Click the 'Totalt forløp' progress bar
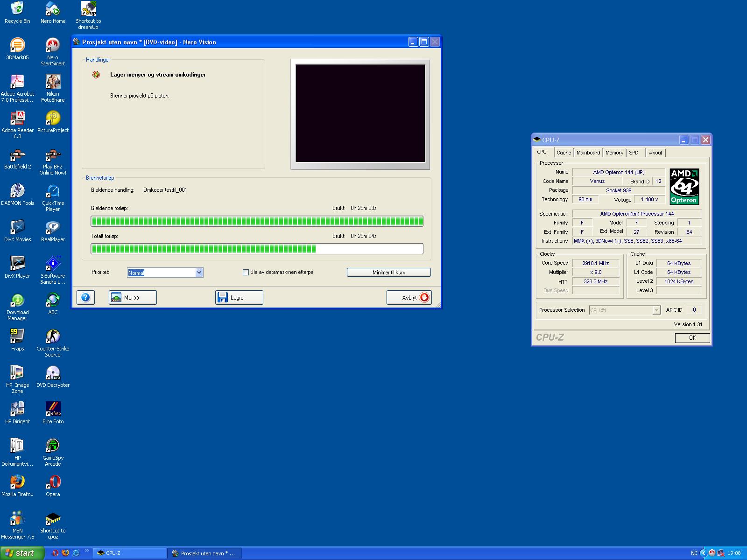Image resolution: width=747 pixels, height=560 pixels. (257, 249)
